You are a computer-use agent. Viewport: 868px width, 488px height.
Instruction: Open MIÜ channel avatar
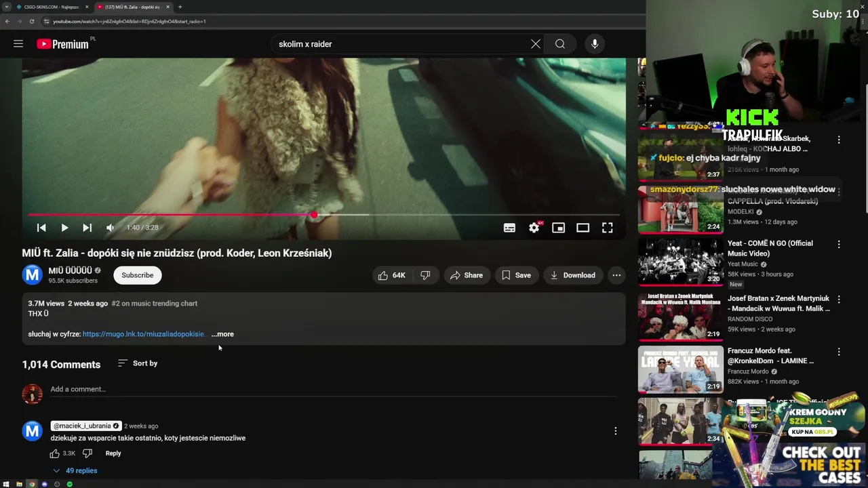(x=32, y=274)
